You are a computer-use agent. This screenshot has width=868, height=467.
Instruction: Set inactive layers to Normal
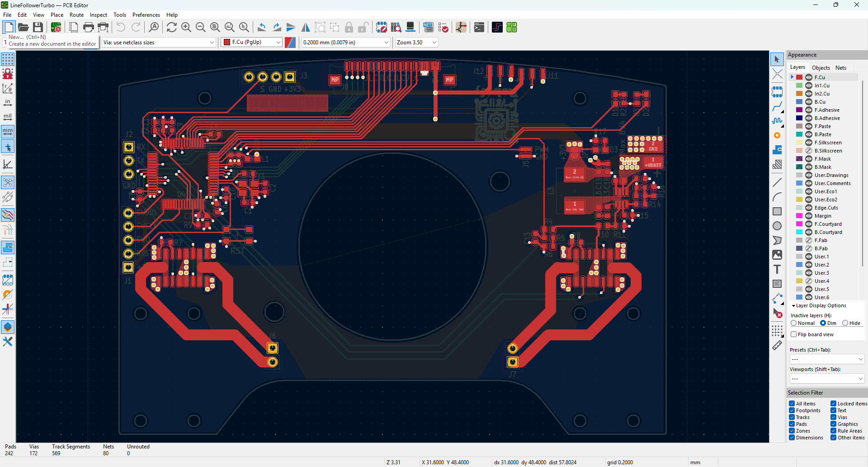[793, 323]
